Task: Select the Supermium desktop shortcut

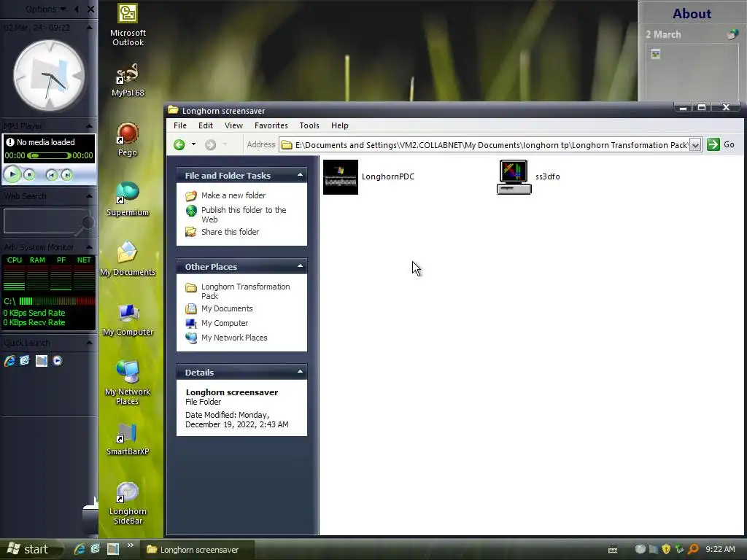Action: (128, 200)
